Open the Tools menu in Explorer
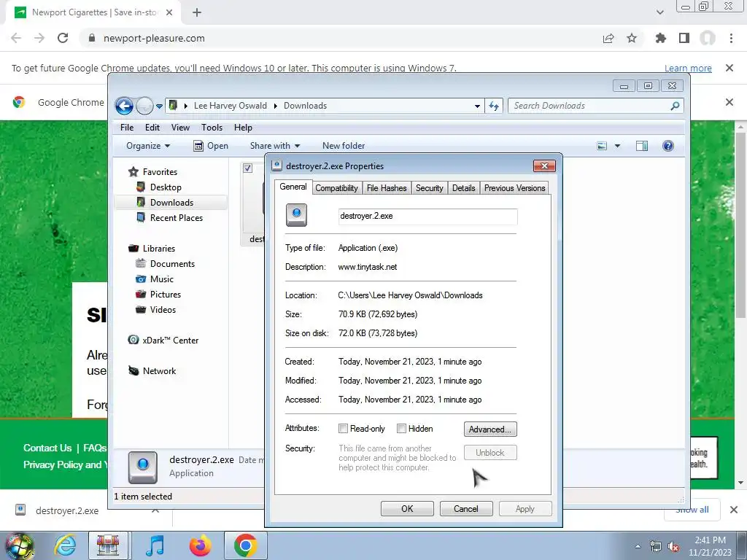Image resolution: width=747 pixels, height=560 pixels. point(212,128)
